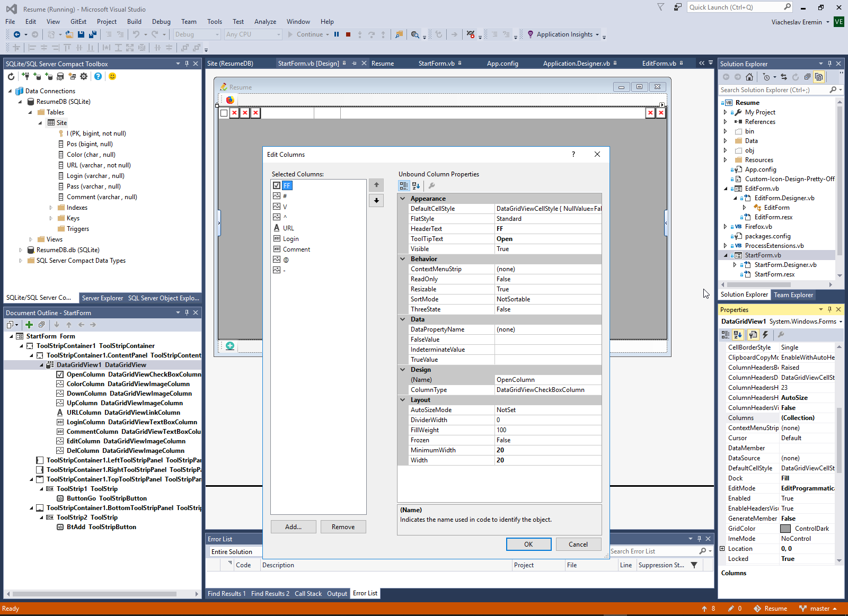This screenshot has height=616, width=848.
Task: Move item down in Document Outline toolbar
Action: (57, 325)
